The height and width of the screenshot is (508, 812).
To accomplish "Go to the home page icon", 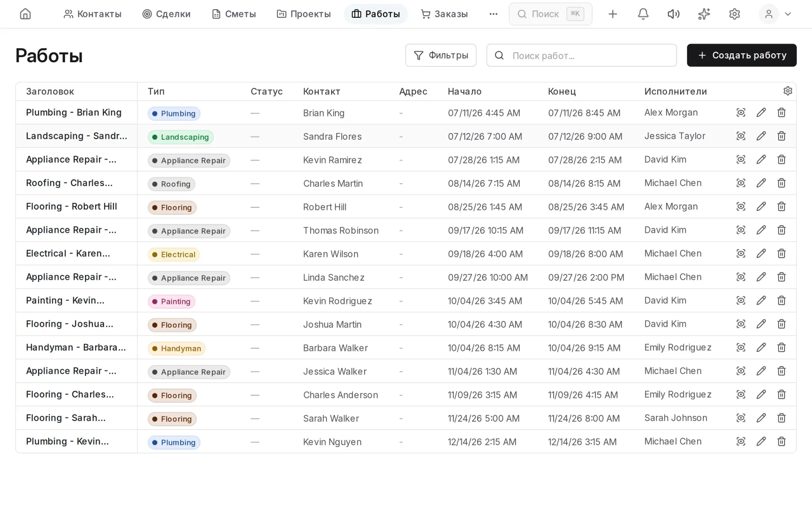I will click(x=25, y=14).
